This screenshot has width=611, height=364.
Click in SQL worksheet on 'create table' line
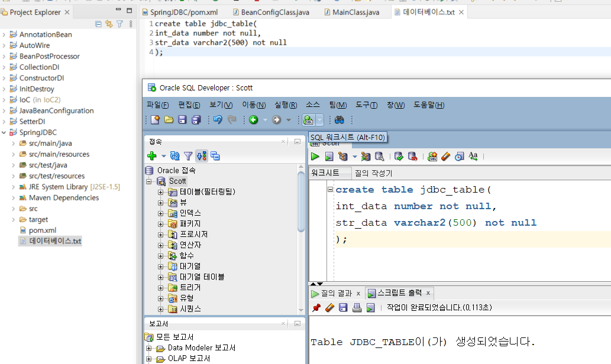pos(413,190)
